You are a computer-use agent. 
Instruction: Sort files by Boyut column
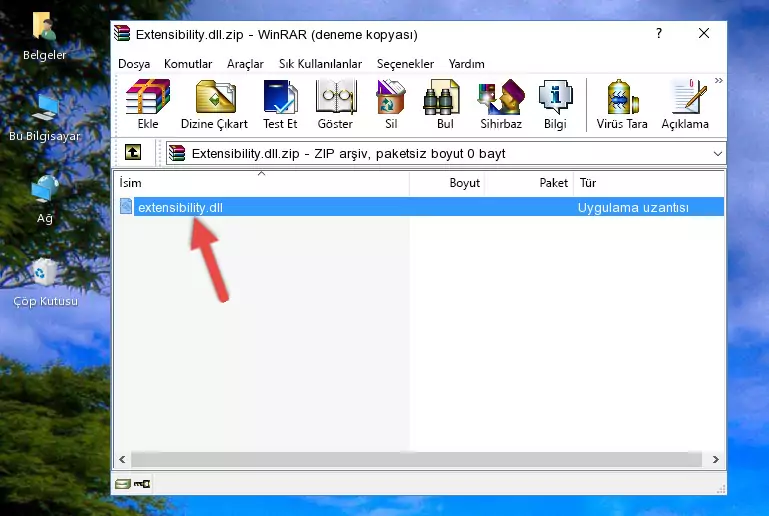447,183
